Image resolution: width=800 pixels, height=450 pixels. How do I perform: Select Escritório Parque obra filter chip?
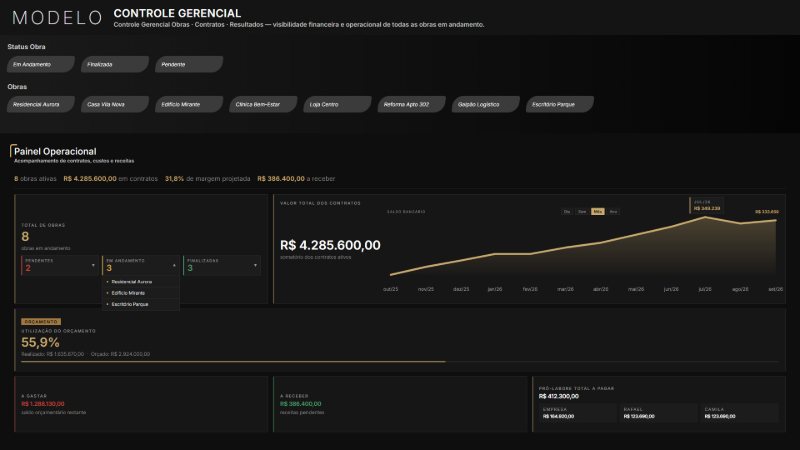pyautogui.click(x=560, y=104)
